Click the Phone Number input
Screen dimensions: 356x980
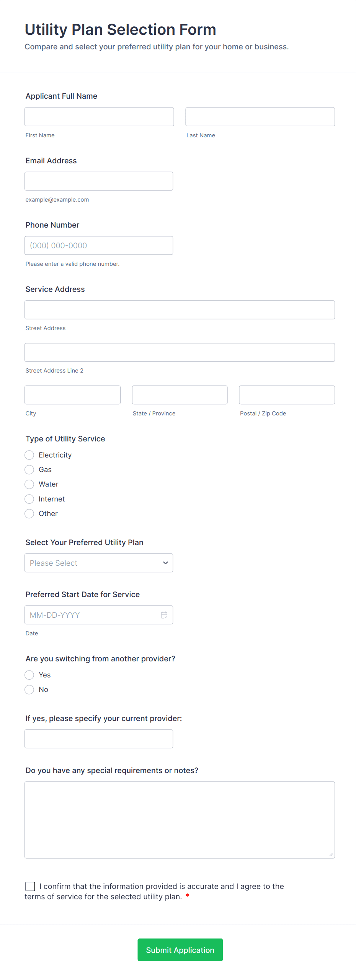(x=99, y=245)
